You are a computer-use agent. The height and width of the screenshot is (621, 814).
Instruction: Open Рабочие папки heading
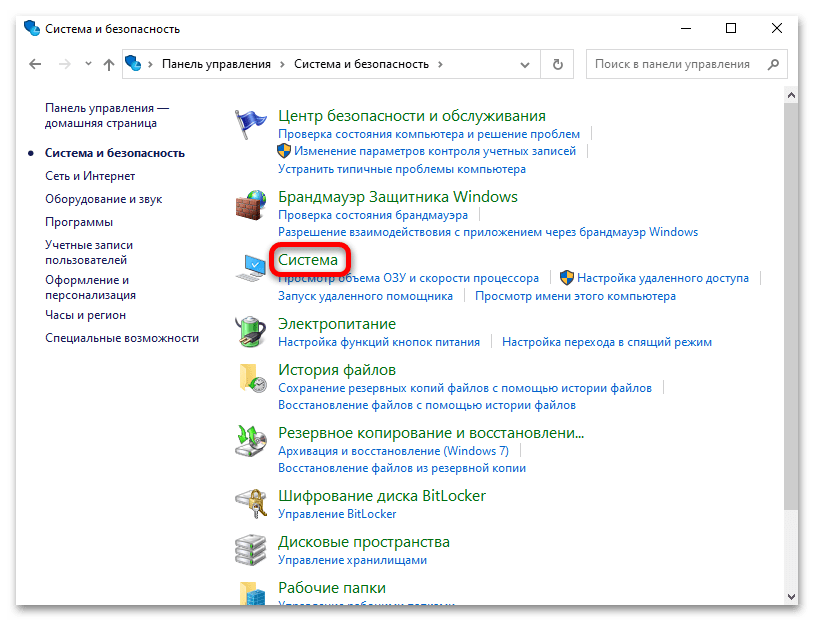point(332,588)
